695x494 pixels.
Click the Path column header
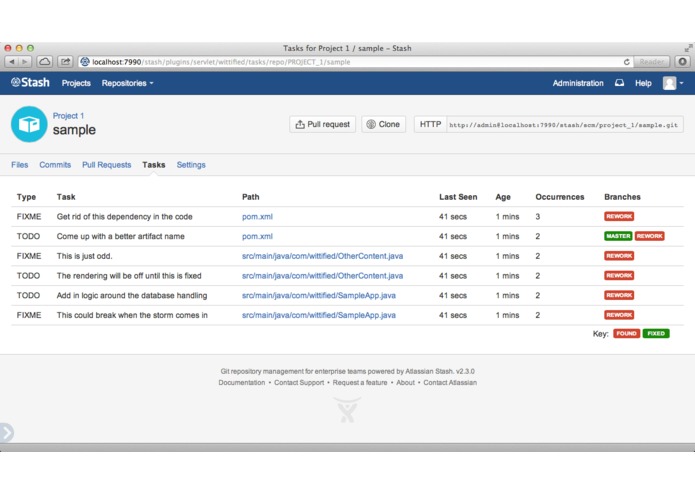click(x=250, y=197)
